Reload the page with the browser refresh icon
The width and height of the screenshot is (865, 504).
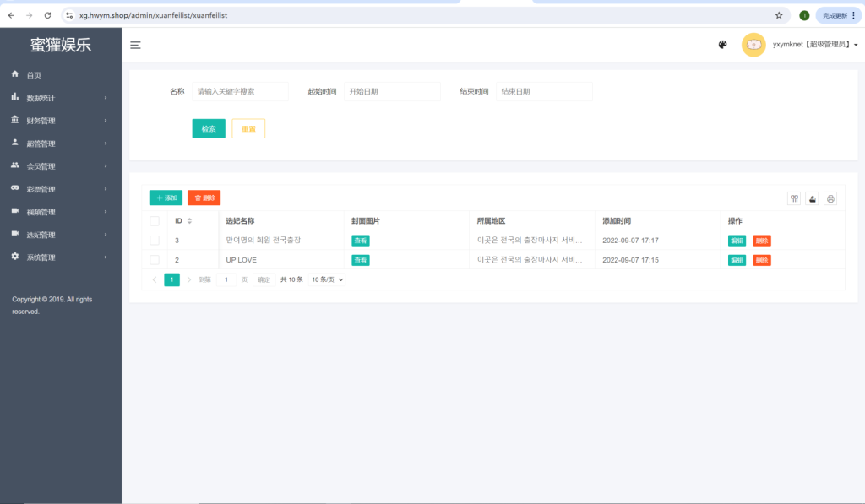47,15
